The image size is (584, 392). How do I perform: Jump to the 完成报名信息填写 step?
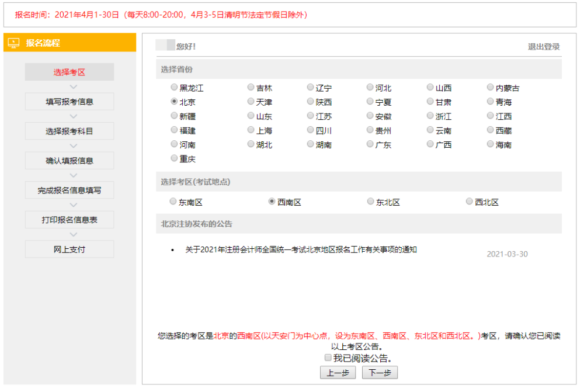click(69, 190)
